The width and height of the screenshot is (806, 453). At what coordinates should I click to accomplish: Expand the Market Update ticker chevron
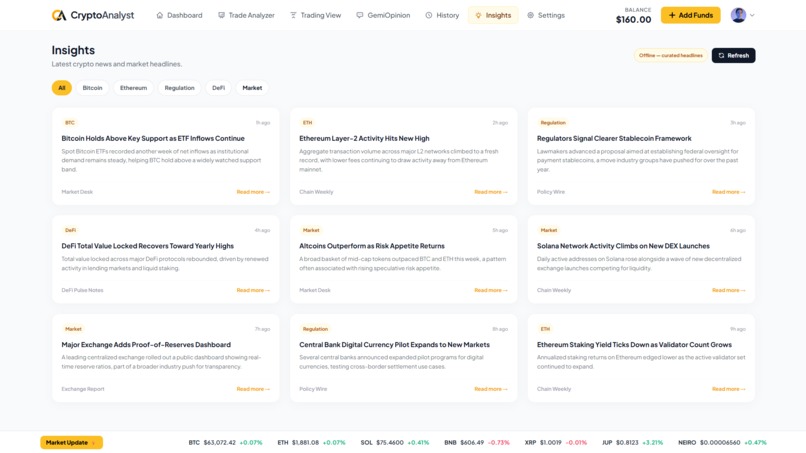94,443
